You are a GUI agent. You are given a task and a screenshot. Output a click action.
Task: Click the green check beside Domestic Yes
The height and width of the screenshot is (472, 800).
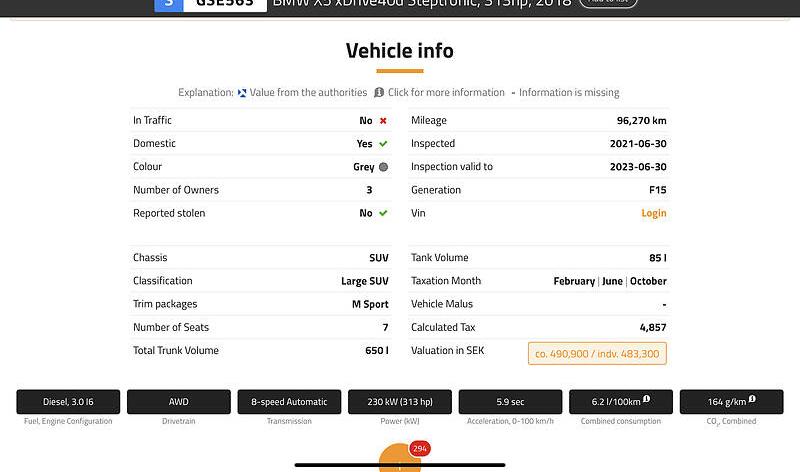point(383,144)
